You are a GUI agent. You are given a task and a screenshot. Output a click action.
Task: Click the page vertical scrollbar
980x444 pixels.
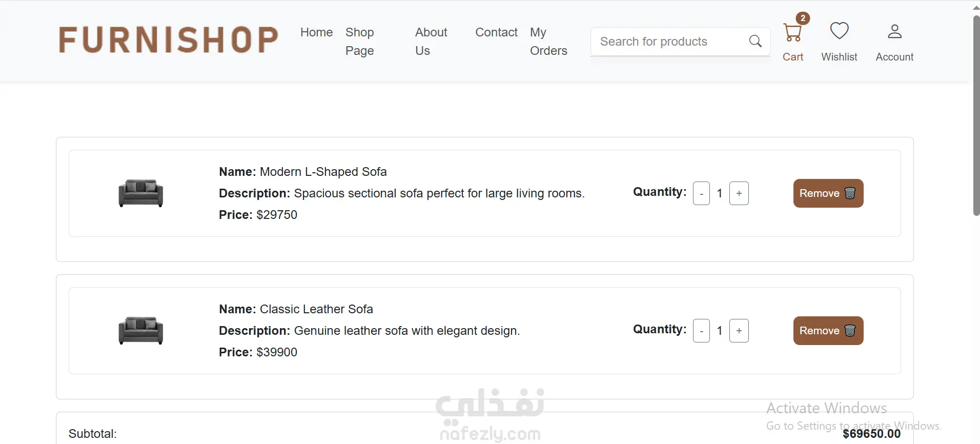tap(976, 115)
